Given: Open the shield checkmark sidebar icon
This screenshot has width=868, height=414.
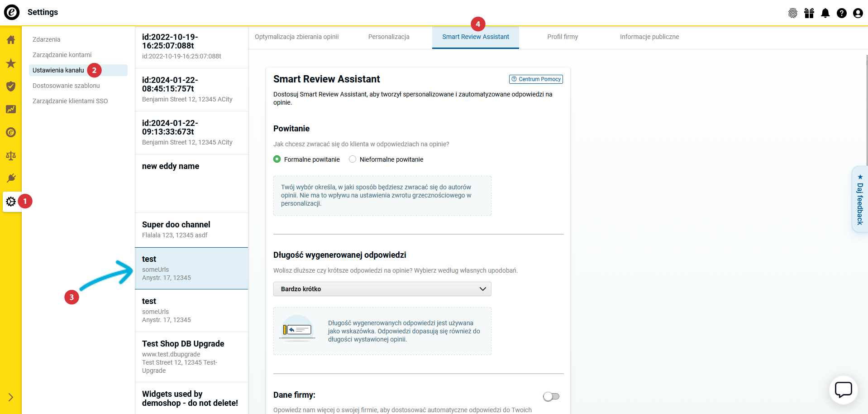Looking at the screenshot, I should point(11,86).
